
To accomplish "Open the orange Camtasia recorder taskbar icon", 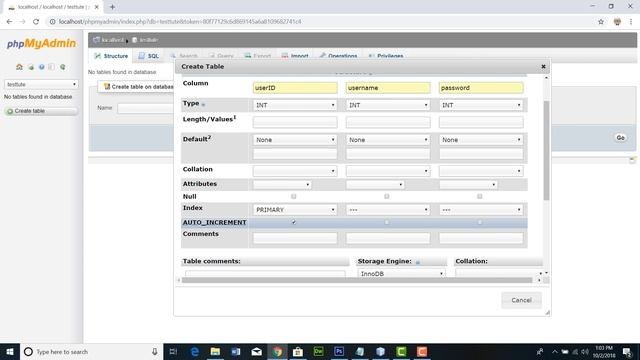I will click(x=422, y=351).
